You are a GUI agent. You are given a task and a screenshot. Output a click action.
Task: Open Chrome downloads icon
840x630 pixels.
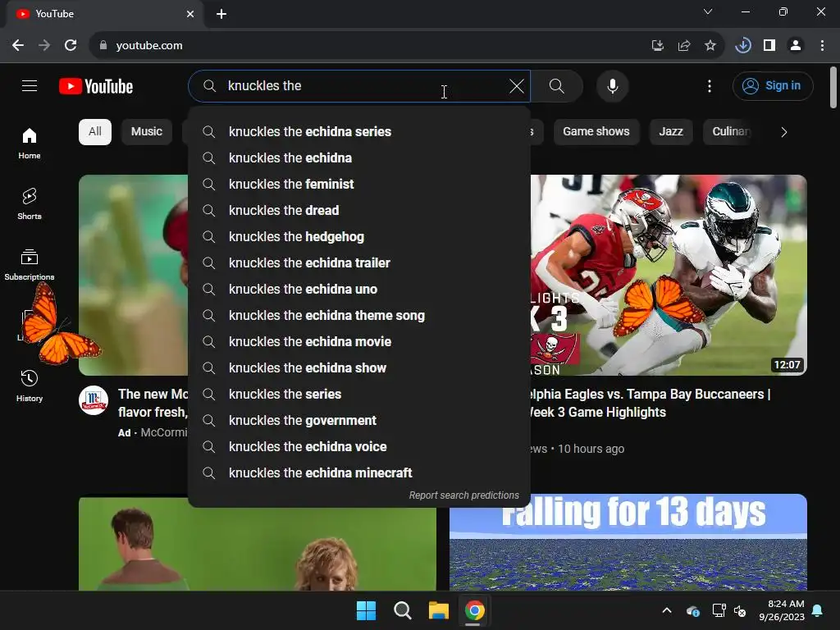pos(742,46)
